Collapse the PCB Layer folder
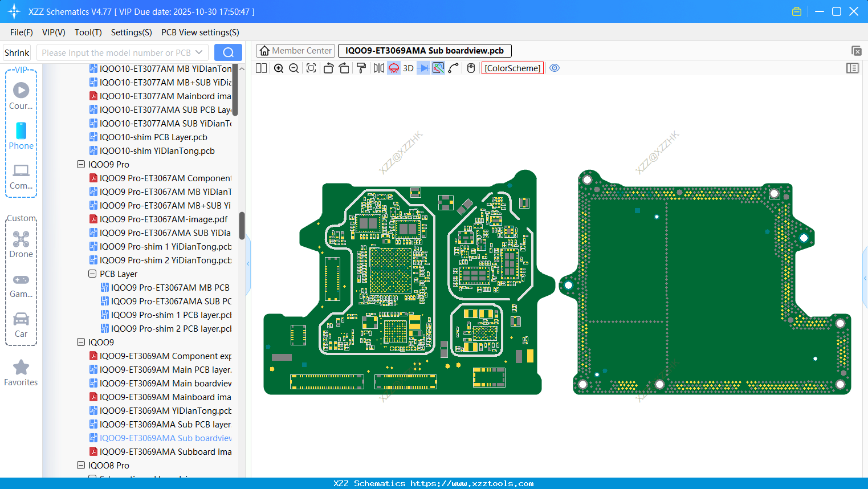The image size is (868, 489). click(x=92, y=274)
